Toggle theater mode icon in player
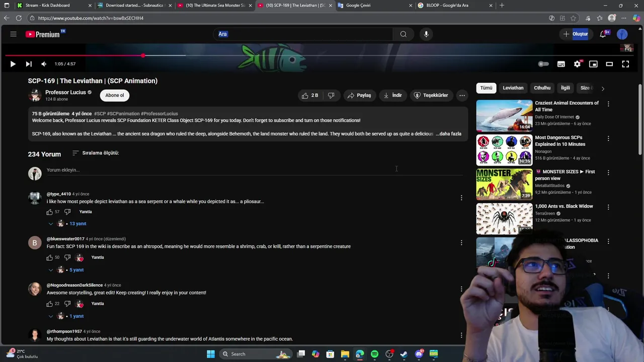This screenshot has height=362, width=644. 609,64
